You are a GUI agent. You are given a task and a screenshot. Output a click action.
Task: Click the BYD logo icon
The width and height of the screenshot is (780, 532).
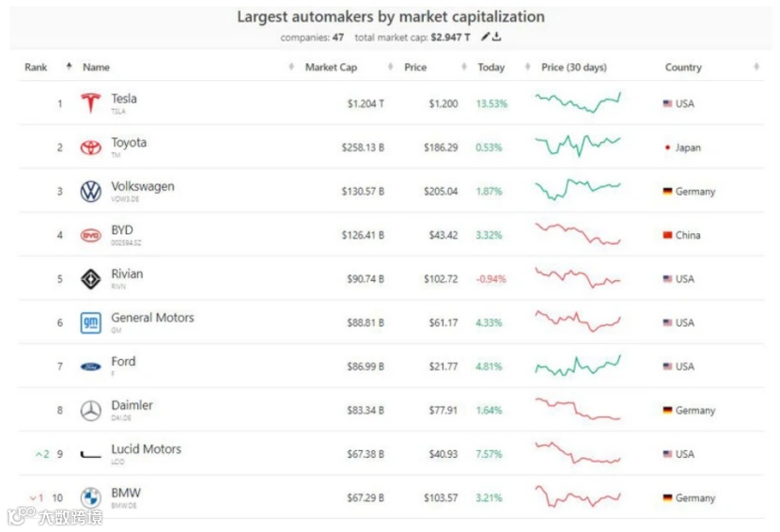tap(90, 235)
